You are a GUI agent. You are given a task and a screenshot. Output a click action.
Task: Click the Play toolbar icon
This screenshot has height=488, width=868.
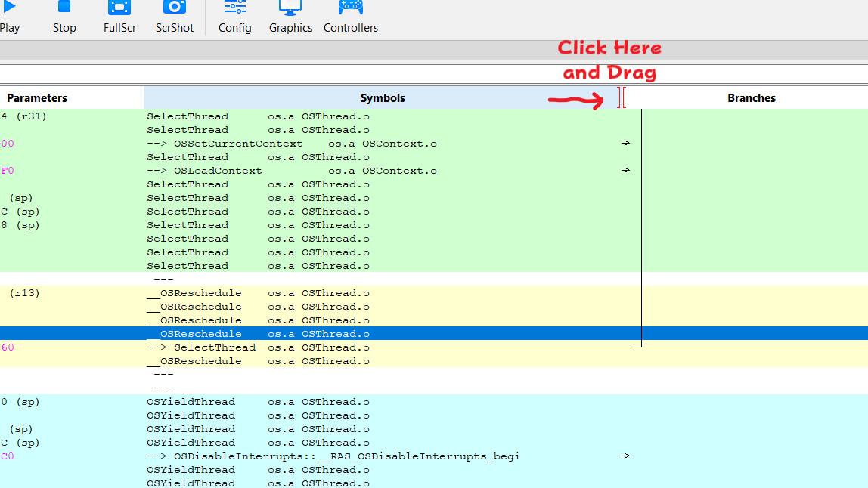coord(9,9)
